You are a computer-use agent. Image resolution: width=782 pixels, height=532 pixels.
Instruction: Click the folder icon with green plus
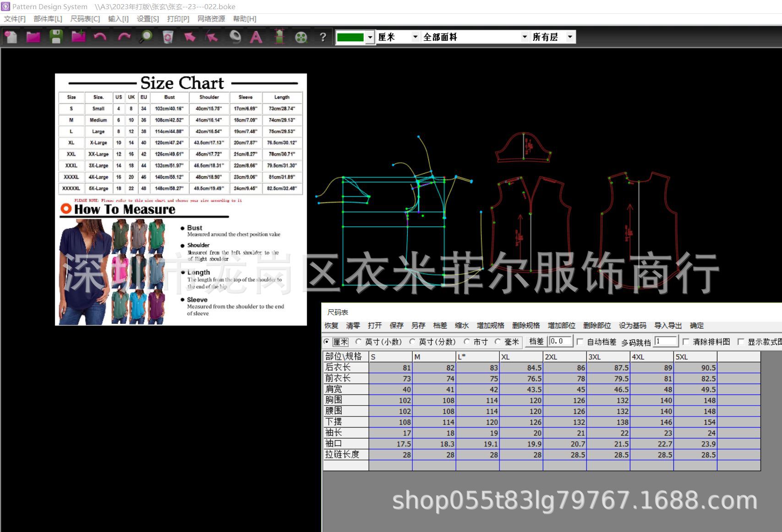tap(78, 37)
